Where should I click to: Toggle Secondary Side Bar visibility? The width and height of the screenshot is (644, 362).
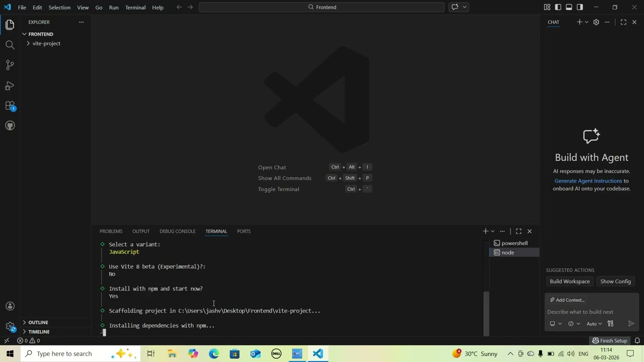pyautogui.click(x=580, y=7)
